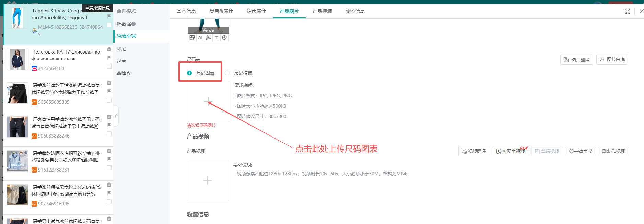Check the checkbox for item 916122738231

[109, 168]
